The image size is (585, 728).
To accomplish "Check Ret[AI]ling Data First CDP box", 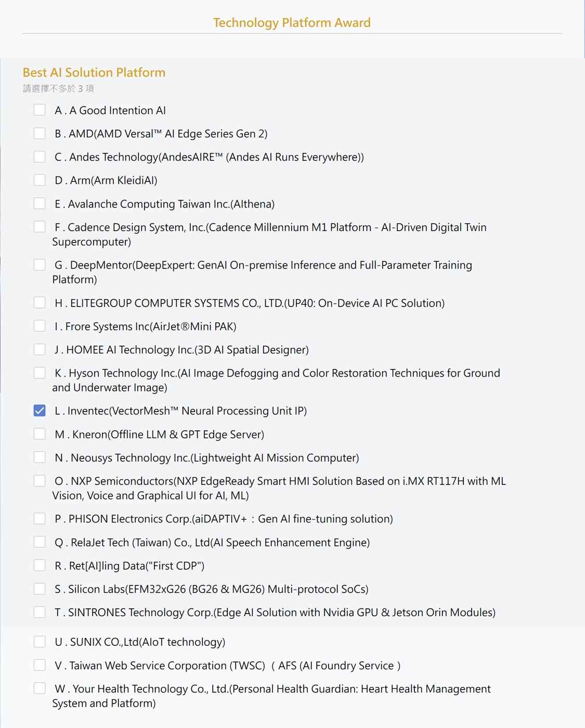I will [40, 565].
